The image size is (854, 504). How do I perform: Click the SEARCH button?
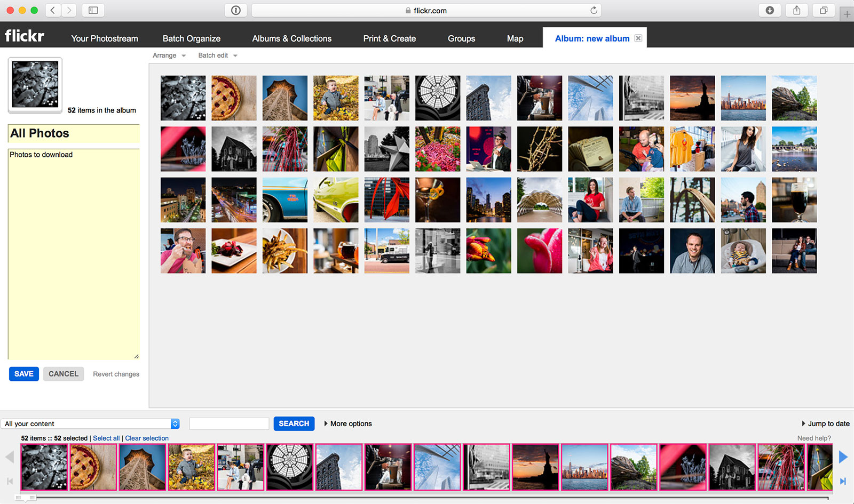[294, 423]
